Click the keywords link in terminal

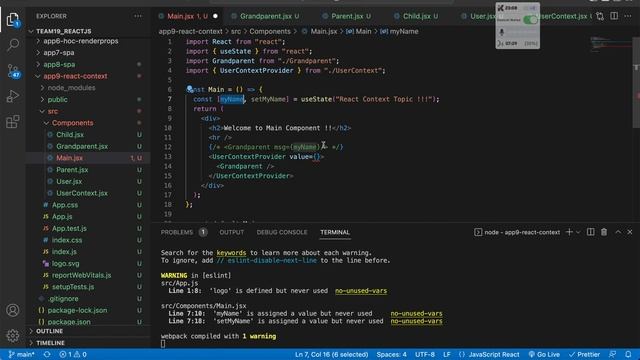tap(231, 253)
